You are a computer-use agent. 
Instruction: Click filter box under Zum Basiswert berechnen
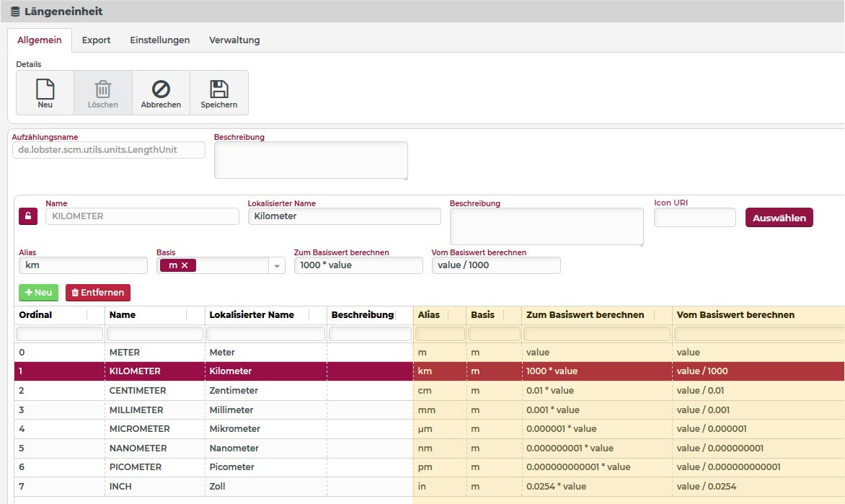pyautogui.click(x=596, y=334)
